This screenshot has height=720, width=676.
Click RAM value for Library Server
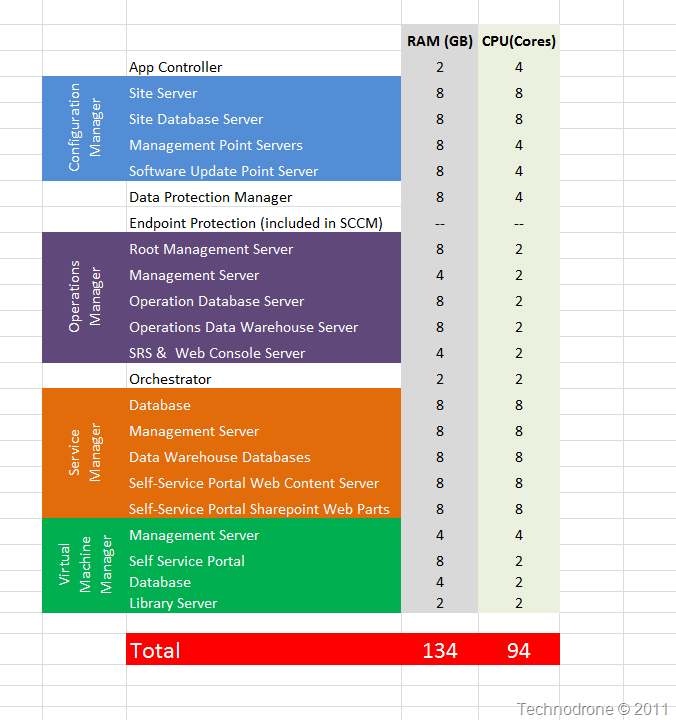[440, 602]
